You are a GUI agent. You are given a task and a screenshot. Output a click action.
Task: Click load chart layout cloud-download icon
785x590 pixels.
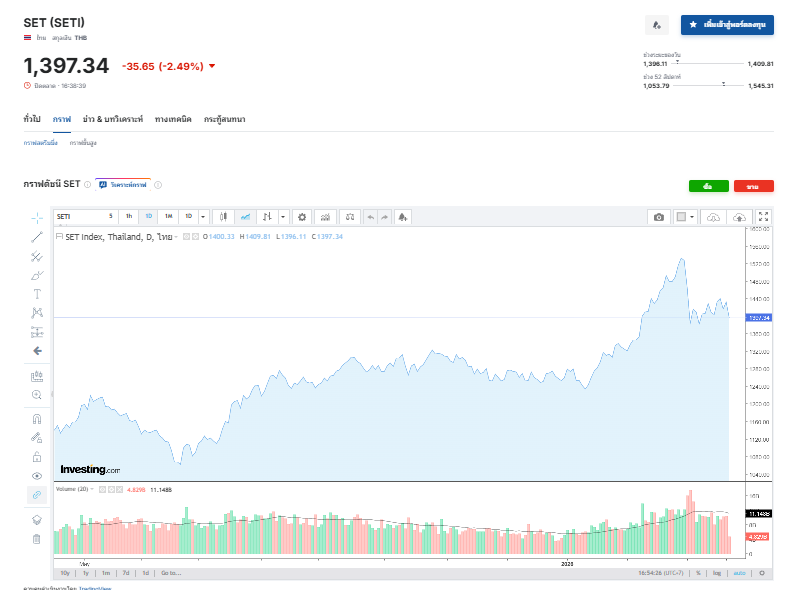[x=713, y=217]
